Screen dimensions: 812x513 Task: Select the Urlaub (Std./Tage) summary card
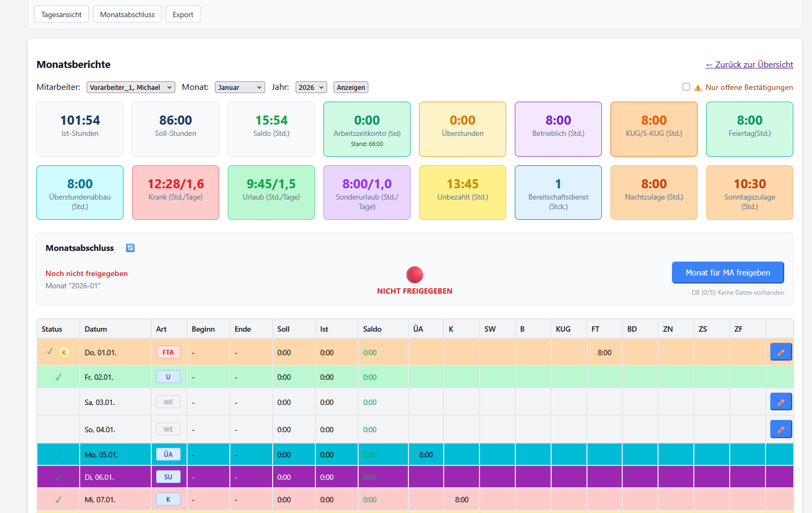[x=271, y=193]
